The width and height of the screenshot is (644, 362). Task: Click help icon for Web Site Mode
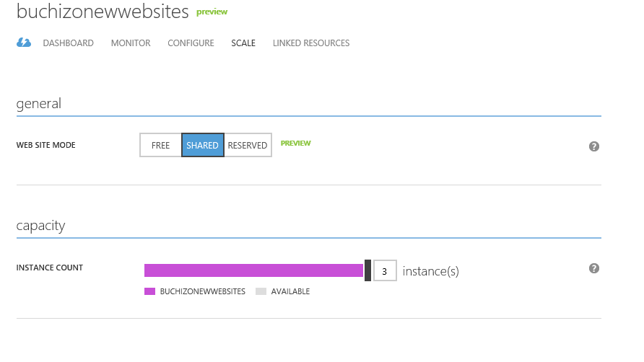(x=594, y=146)
